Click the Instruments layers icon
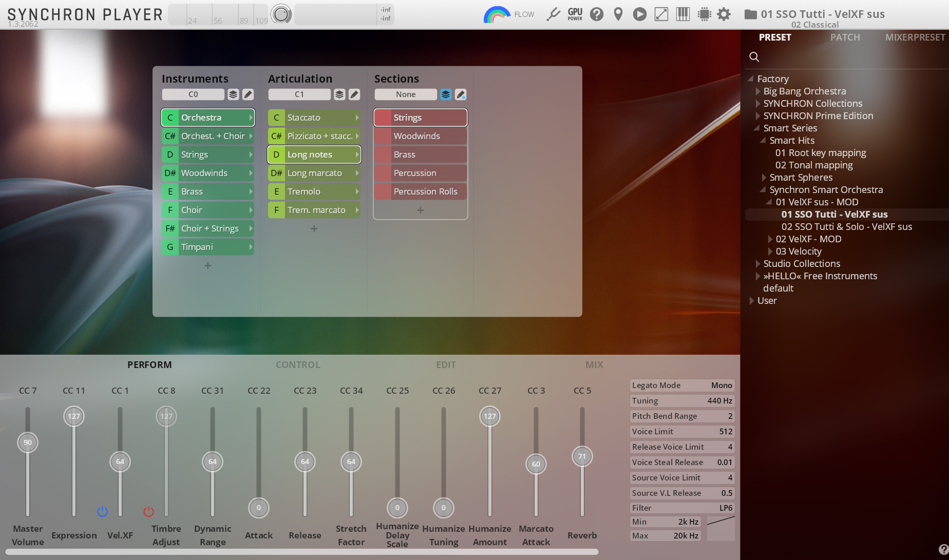The height and width of the screenshot is (560, 949). (x=233, y=94)
